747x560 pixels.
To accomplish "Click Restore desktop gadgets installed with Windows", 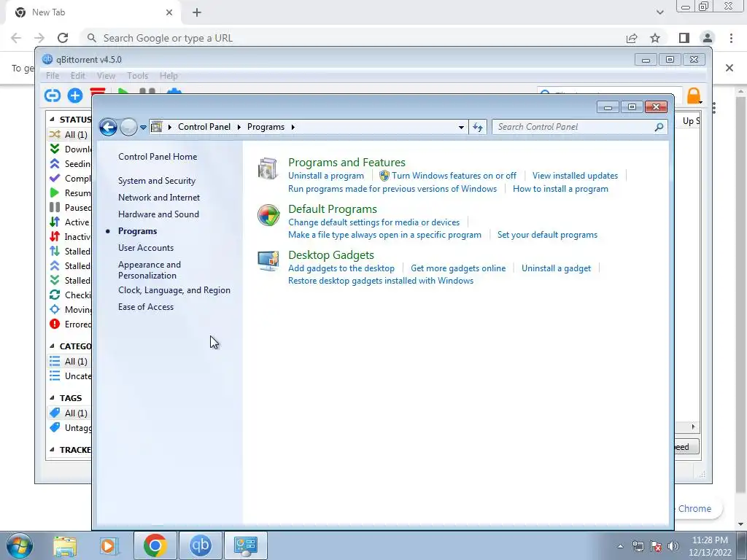I will pyautogui.click(x=381, y=281).
